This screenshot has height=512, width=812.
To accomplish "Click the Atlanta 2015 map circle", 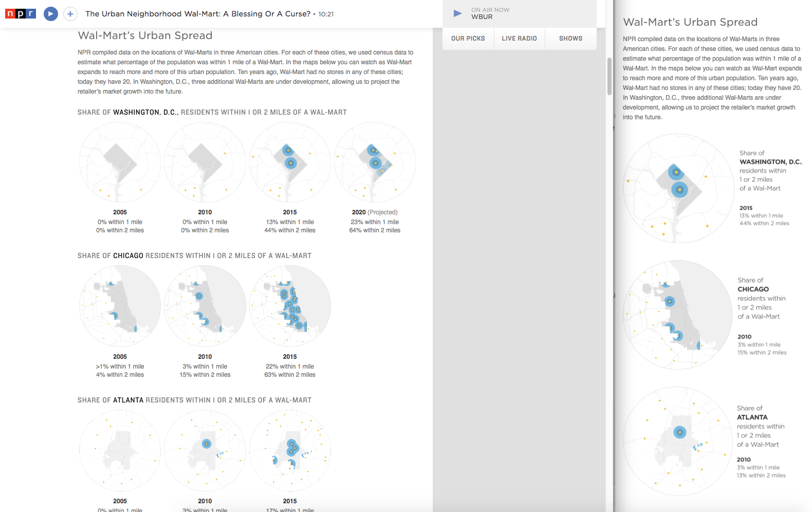I will click(290, 450).
